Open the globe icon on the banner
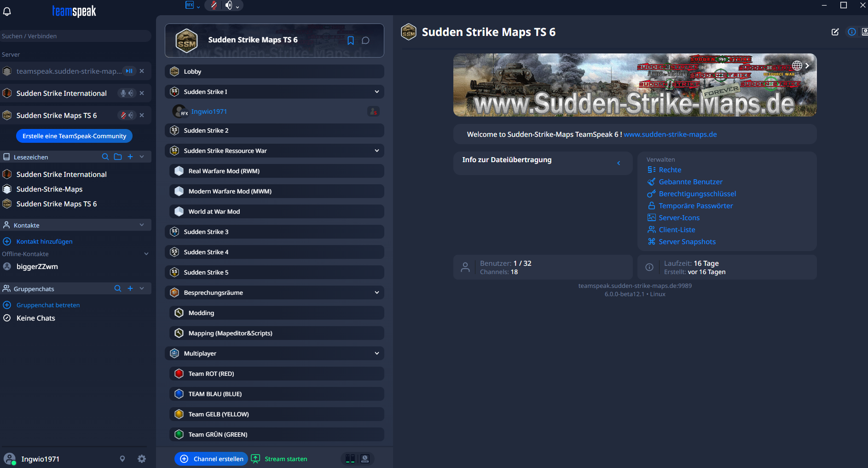The image size is (868, 468). pos(797,66)
